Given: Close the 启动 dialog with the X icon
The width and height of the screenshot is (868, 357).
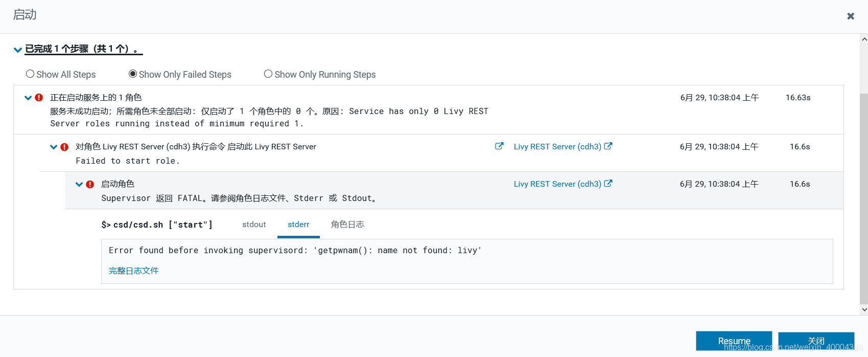Looking at the screenshot, I should pyautogui.click(x=851, y=16).
